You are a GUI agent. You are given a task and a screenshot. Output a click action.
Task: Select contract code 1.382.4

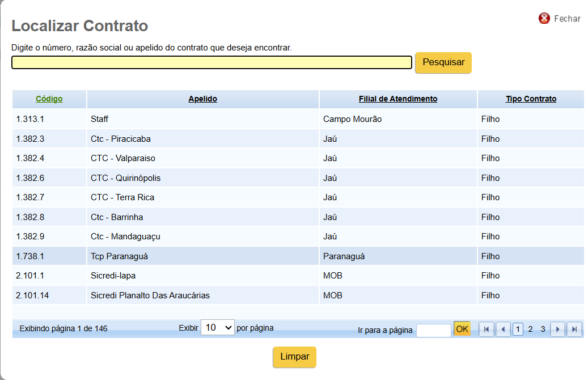(30, 158)
